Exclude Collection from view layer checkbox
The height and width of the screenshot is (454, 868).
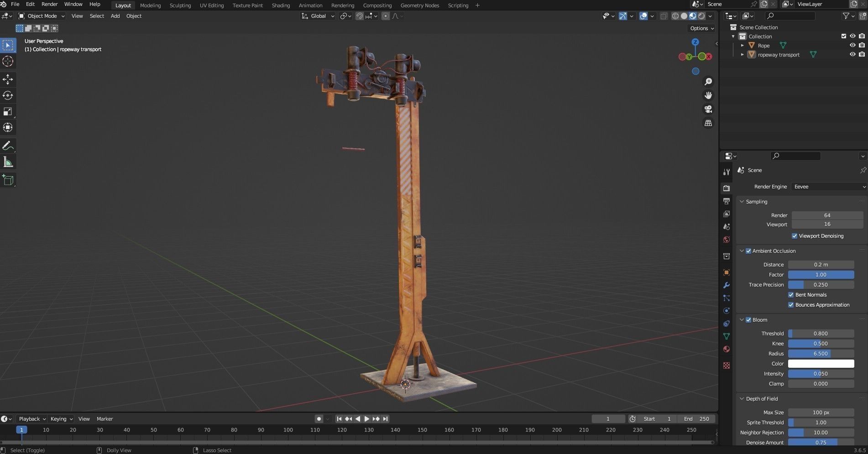click(843, 36)
